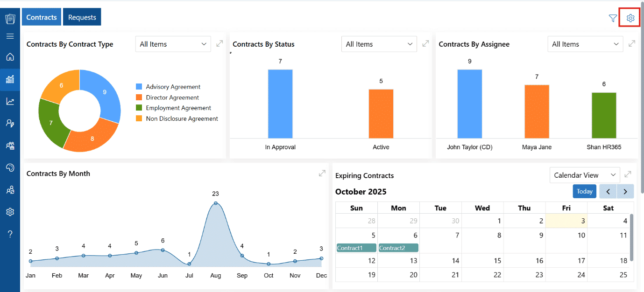
Task: Open sidebar settings gear icon
Action: (10, 212)
